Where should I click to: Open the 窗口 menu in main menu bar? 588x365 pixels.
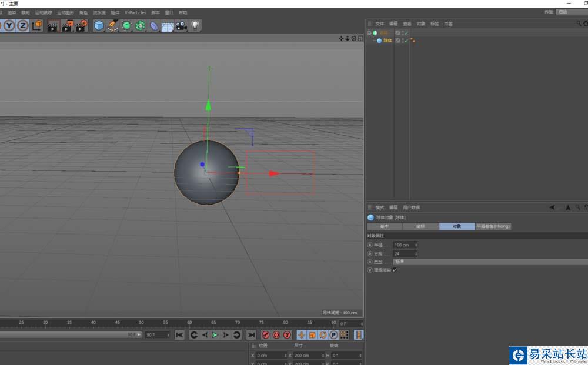coord(169,12)
